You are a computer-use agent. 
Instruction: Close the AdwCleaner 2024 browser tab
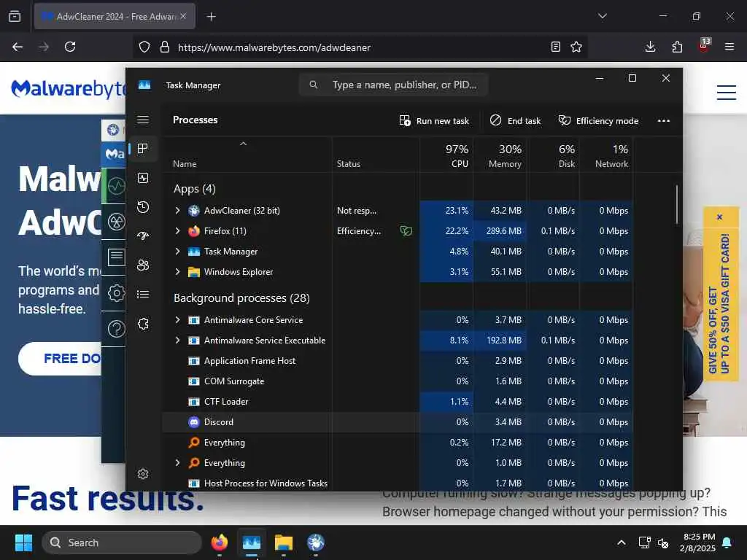click(x=183, y=16)
